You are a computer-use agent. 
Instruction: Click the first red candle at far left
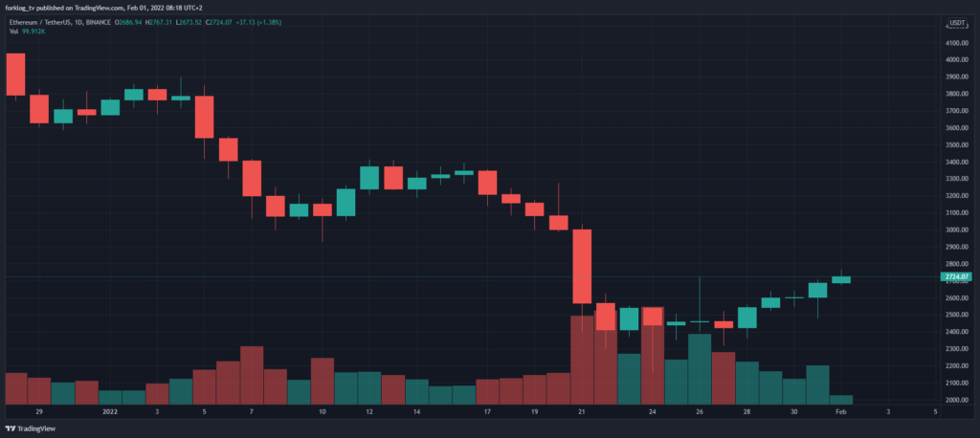pos(15,74)
